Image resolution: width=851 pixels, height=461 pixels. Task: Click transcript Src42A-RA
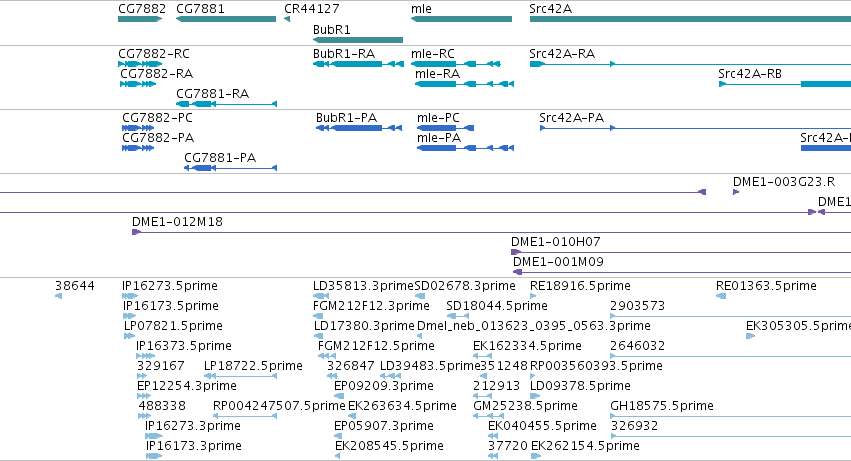pyautogui.click(x=562, y=54)
